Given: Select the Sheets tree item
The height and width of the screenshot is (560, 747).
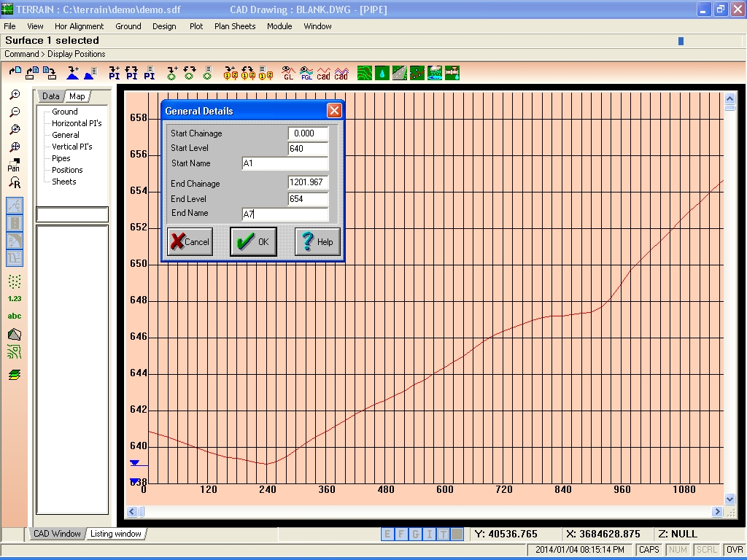Looking at the screenshot, I should coord(64,182).
